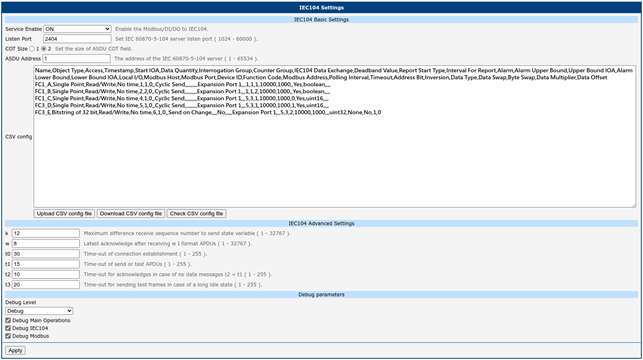Viewport: 643px width, 360px height.
Task: Click the t3 timeout input field
Action: click(x=46, y=285)
